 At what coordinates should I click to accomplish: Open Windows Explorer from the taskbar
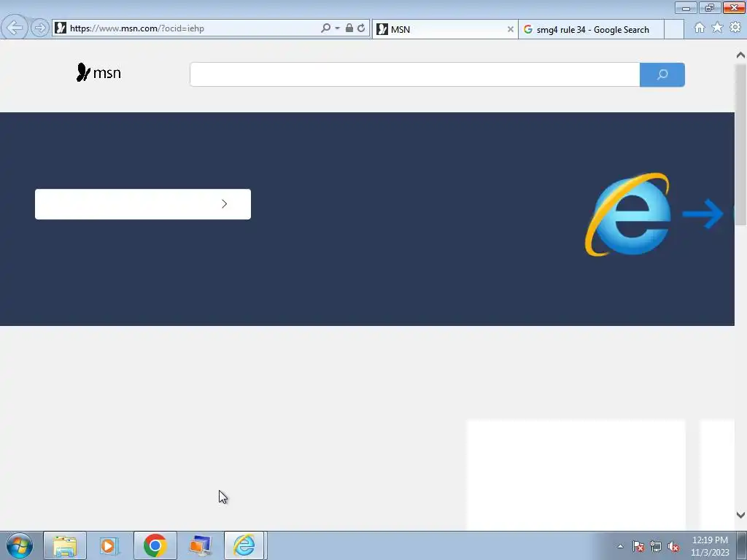click(65, 545)
